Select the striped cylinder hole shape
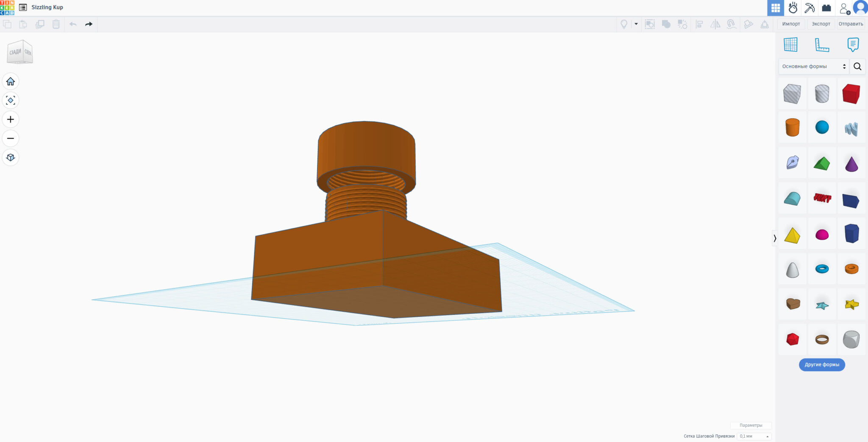The height and width of the screenshot is (442, 868). [x=822, y=94]
